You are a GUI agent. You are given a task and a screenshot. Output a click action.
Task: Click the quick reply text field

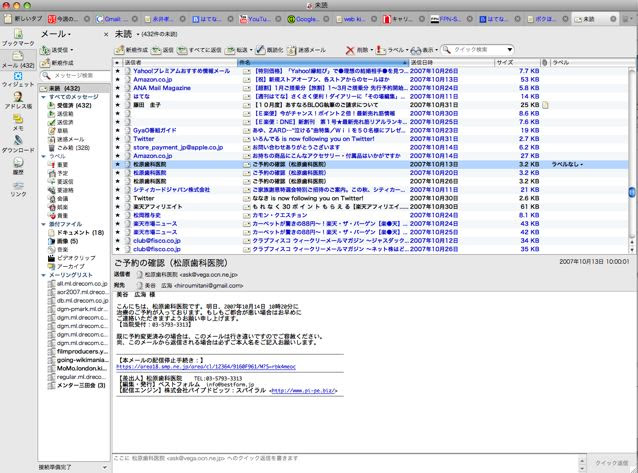[x=345, y=463]
